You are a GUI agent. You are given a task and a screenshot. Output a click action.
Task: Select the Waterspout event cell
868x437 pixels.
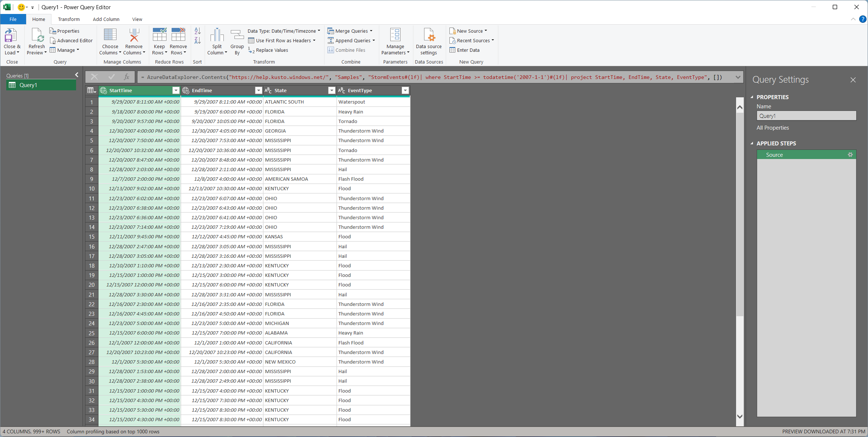point(373,102)
